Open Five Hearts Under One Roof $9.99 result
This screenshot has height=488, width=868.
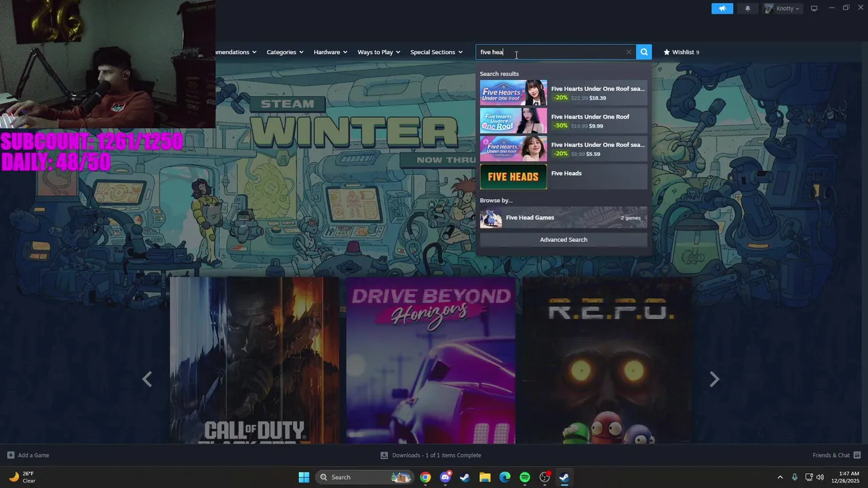click(564, 121)
